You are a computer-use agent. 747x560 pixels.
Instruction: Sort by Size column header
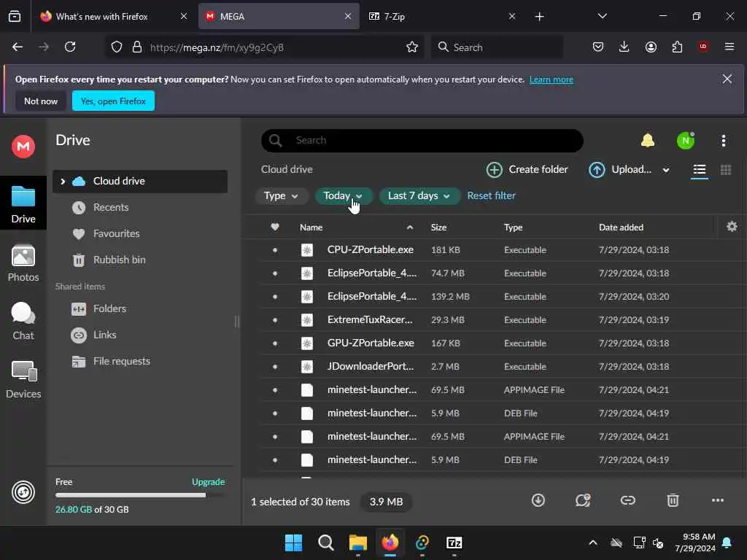pyautogui.click(x=438, y=227)
